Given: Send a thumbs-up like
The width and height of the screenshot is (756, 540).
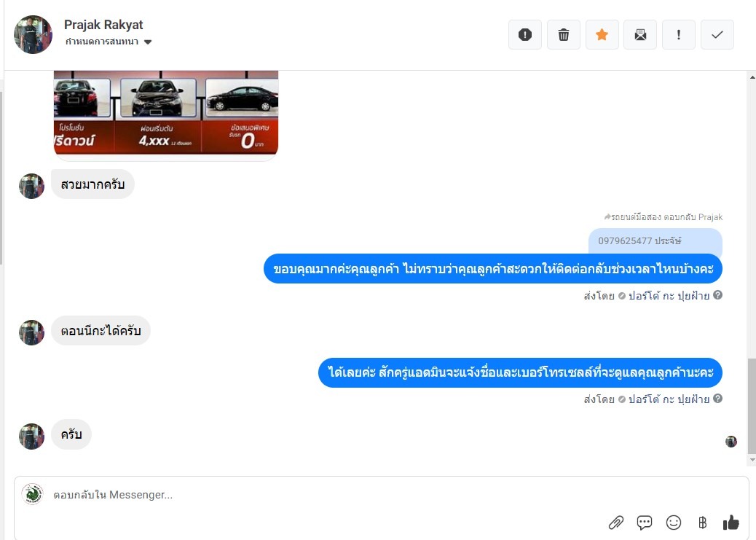Looking at the screenshot, I should click(731, 522).
